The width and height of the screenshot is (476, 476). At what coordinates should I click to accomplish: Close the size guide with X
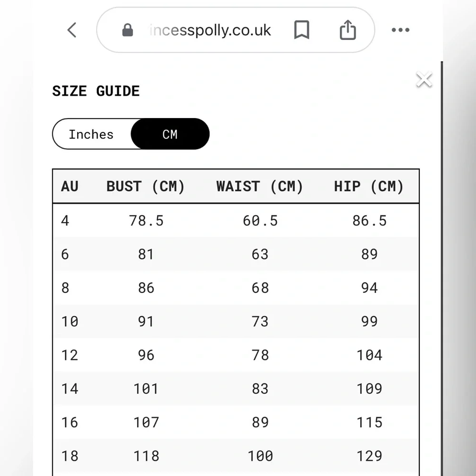tap(424, 79)
